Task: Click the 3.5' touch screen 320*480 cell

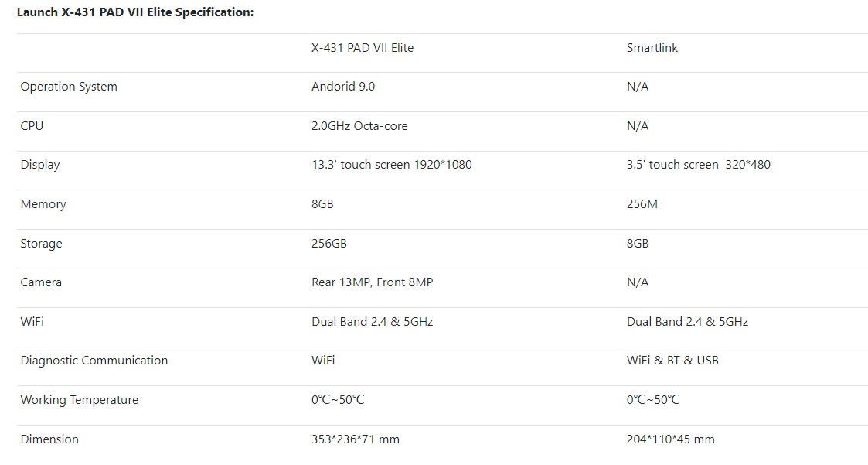Action: pos(699,165)
